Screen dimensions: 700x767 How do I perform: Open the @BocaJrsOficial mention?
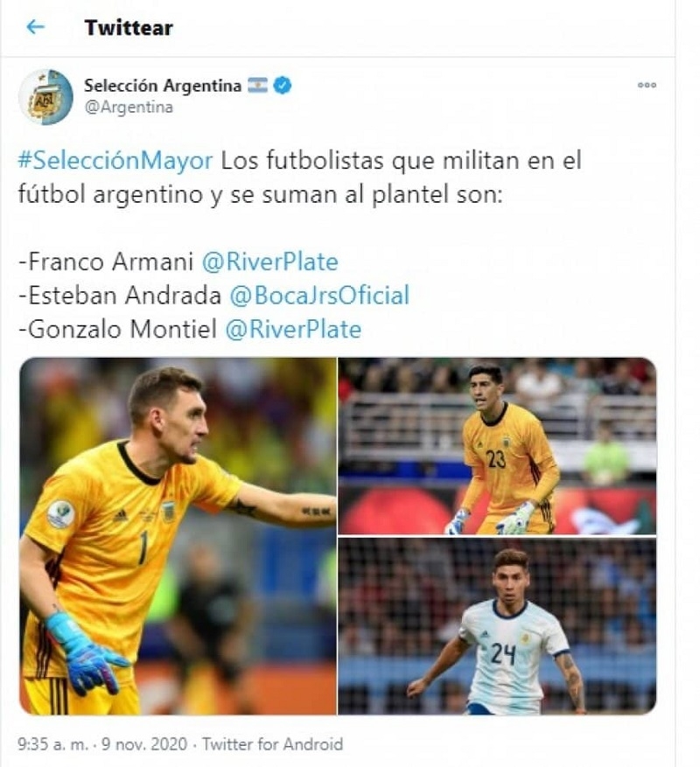click(x=319, y=296)
